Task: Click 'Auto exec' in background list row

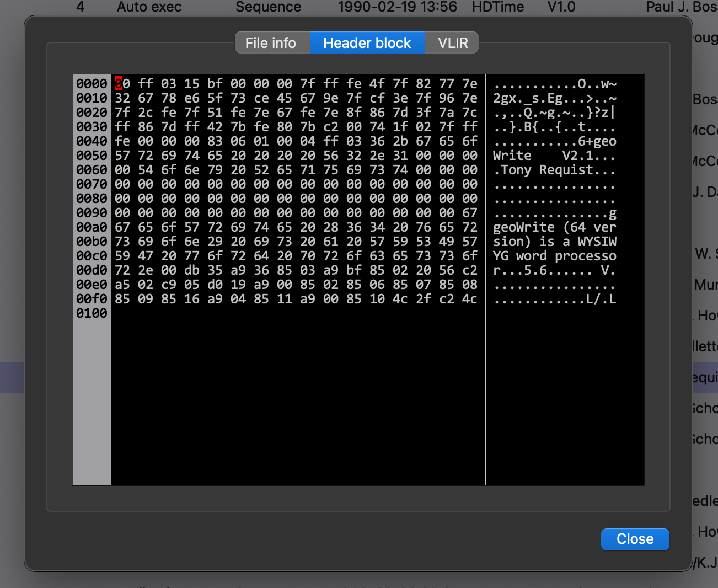Action: tap(149, 7)
